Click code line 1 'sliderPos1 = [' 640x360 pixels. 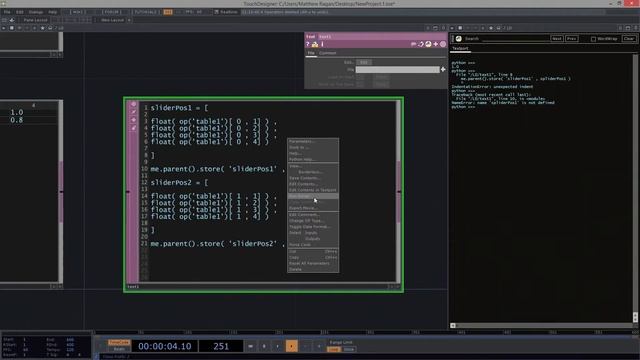[x=179, y=108]
